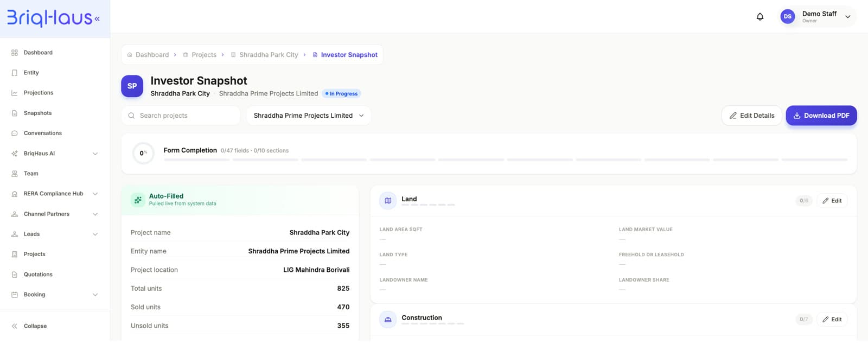868x344 pixels.
Task: Click the Construction 0/7 counter badge
Action: [x=804, y=320]
